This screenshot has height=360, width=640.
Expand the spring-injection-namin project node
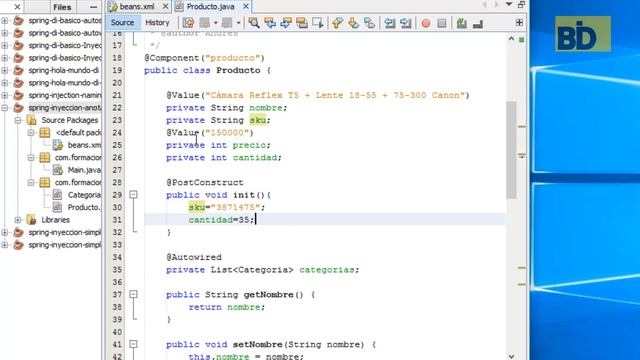pos(4,96)
